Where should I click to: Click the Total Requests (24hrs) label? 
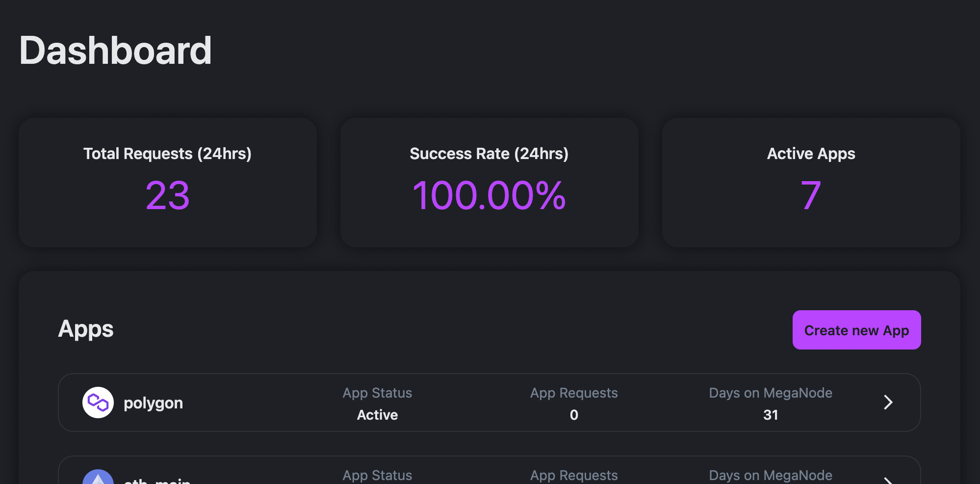[x=167, y=154]
